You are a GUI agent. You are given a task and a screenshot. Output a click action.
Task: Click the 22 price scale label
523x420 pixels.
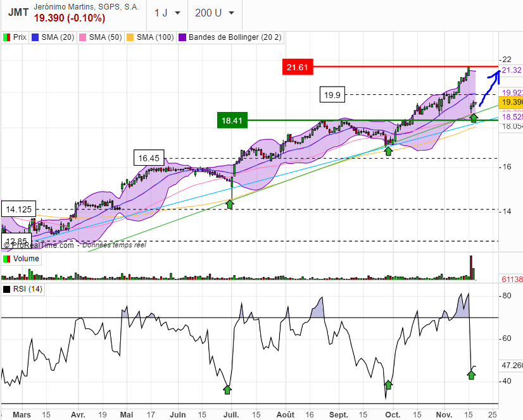[507, 59]
